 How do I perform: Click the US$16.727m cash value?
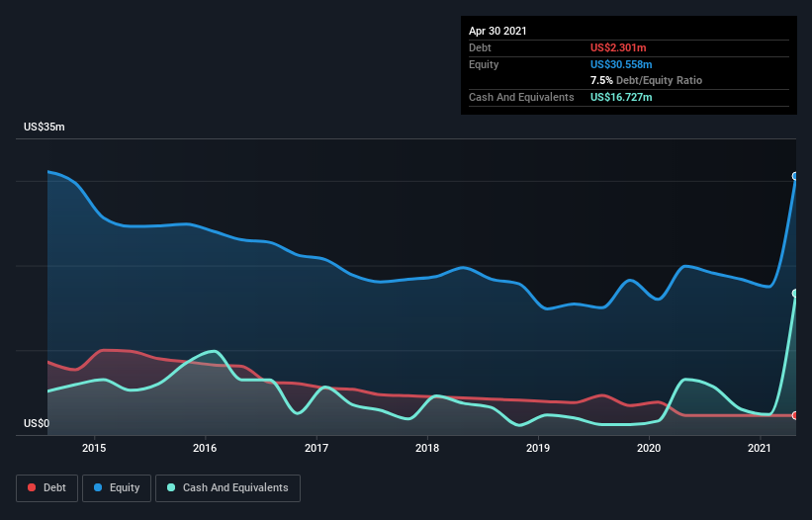(x=621, y=97)
